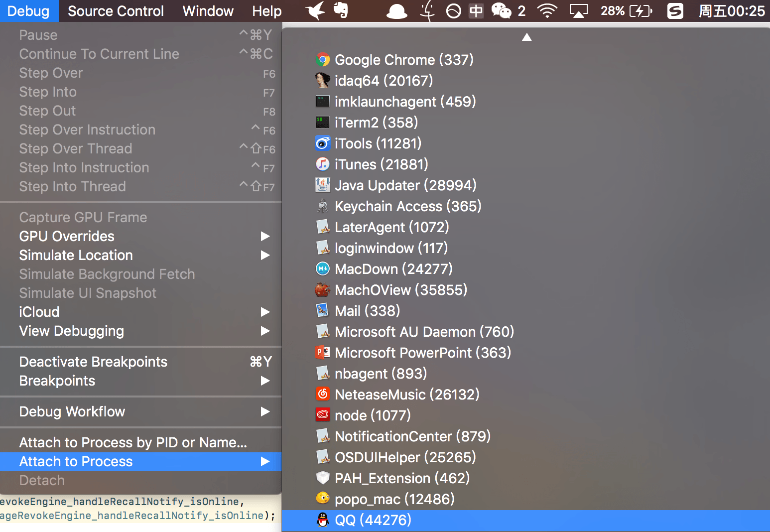Viewport: 770px width, 532px height.
Task: Click the PAH_Extension shield icon
Action: [323, 478]
